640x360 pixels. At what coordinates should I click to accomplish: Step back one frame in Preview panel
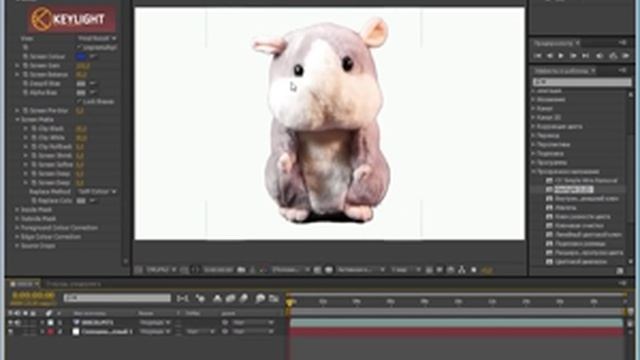point(550,56)
